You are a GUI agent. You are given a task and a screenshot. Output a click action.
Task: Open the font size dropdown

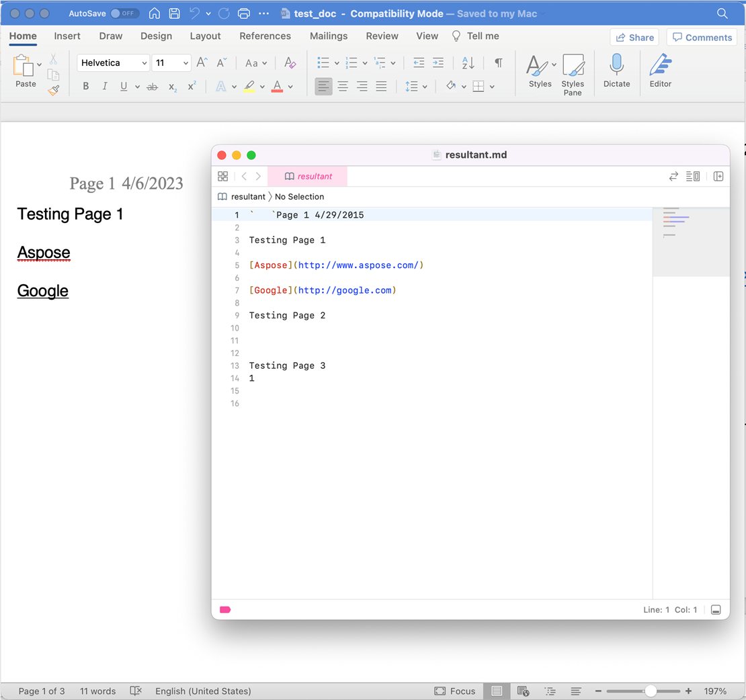tap(171, 62)
